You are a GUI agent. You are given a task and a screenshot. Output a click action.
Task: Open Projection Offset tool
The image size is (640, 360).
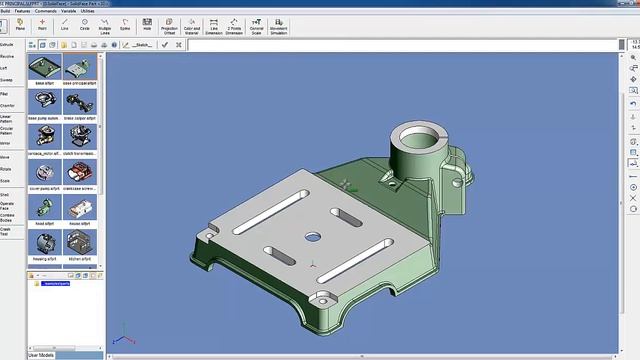tap(169, 27)
